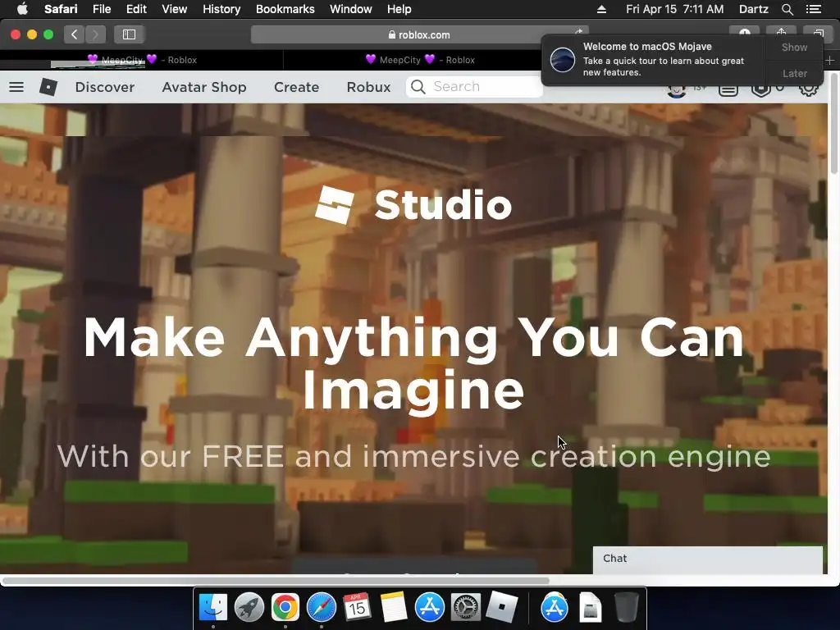Open the Create link in Roblox header
Image resolution: width=840 pixels, height=630 pixels.
[296, 87]
